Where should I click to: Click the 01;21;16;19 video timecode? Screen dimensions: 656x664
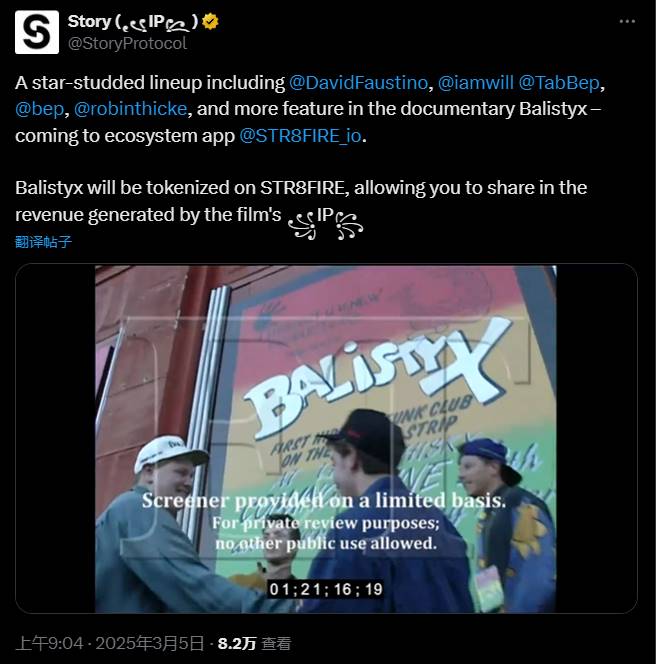326,589
